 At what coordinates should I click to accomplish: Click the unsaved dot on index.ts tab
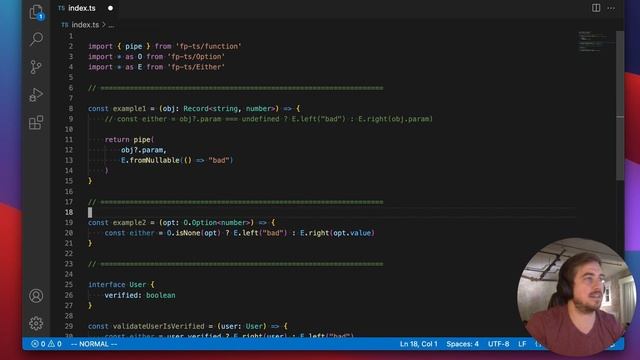[x=110, y=8]
